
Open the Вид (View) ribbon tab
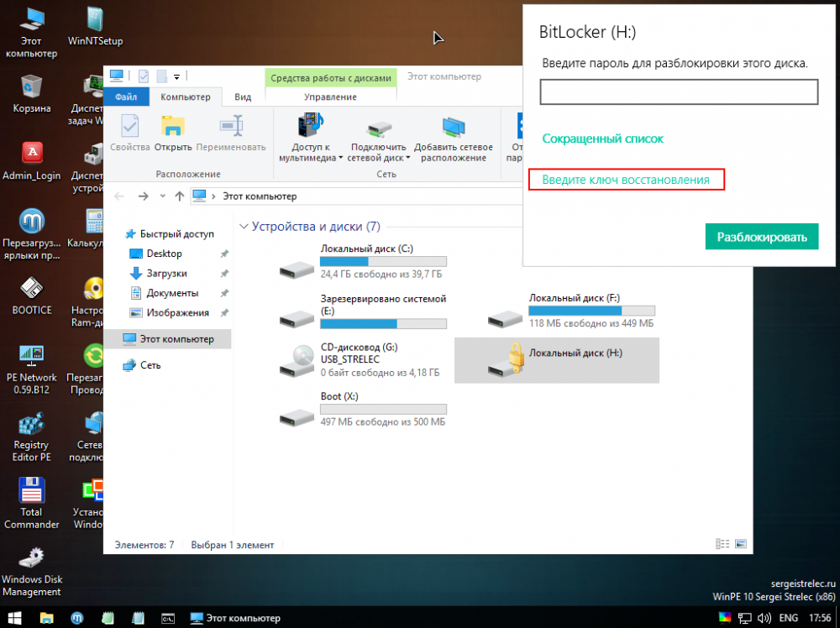tap(243, 97)
